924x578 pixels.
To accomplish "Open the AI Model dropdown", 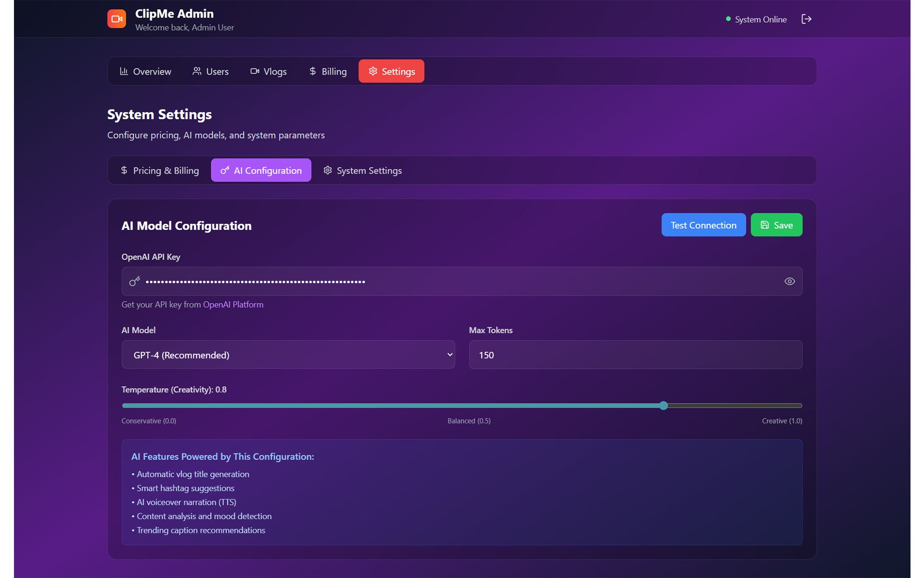I will (x=288, y=355).
